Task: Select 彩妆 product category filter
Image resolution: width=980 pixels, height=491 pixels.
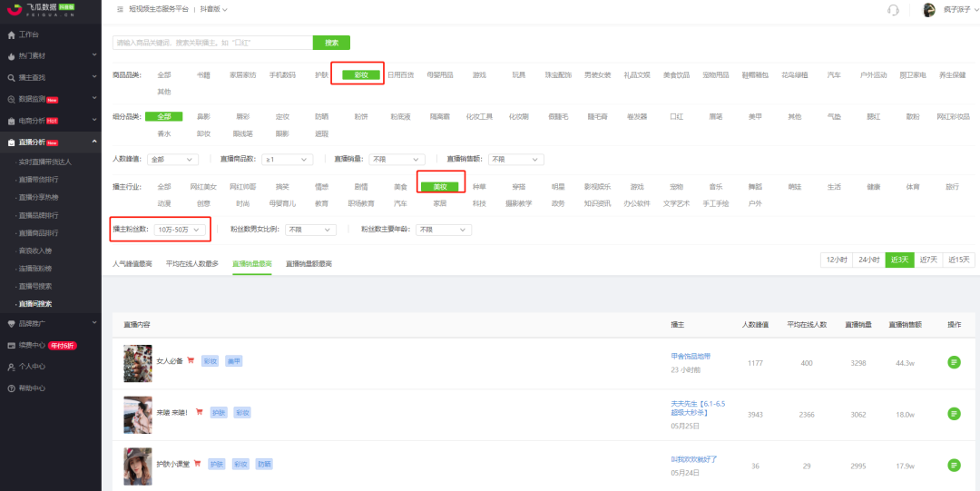Action: (361, 75)
